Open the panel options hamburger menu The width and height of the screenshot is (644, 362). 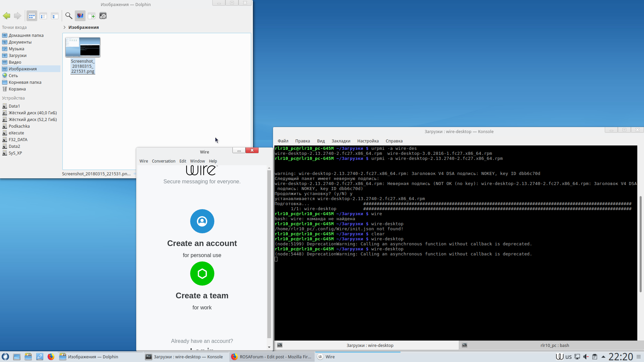point(639,357)
